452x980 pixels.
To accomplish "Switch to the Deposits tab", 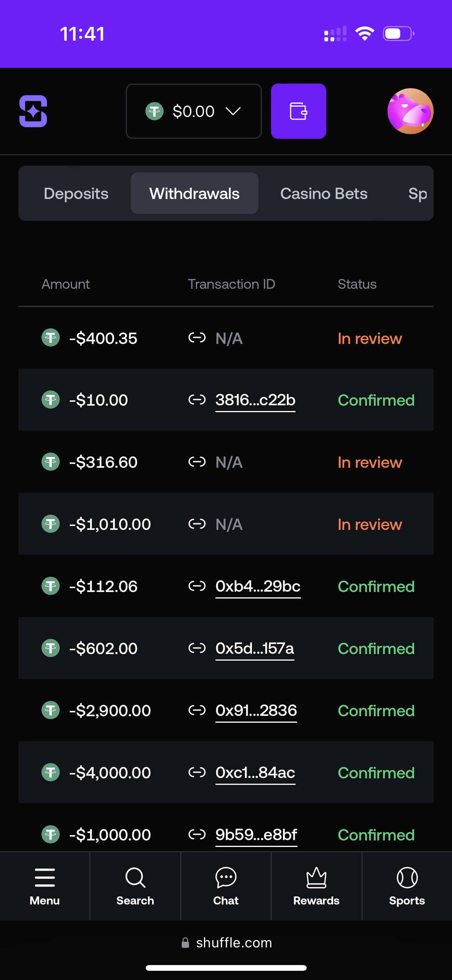I will click(x=76, y=194).
